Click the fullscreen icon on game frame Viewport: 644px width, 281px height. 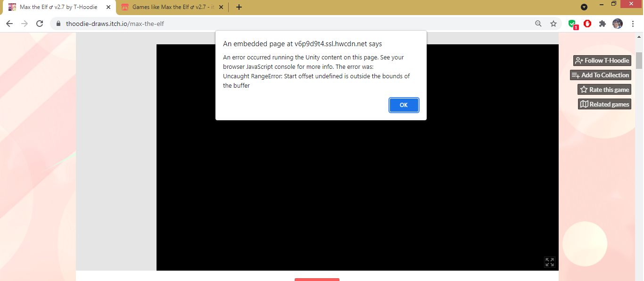point(550,262)
